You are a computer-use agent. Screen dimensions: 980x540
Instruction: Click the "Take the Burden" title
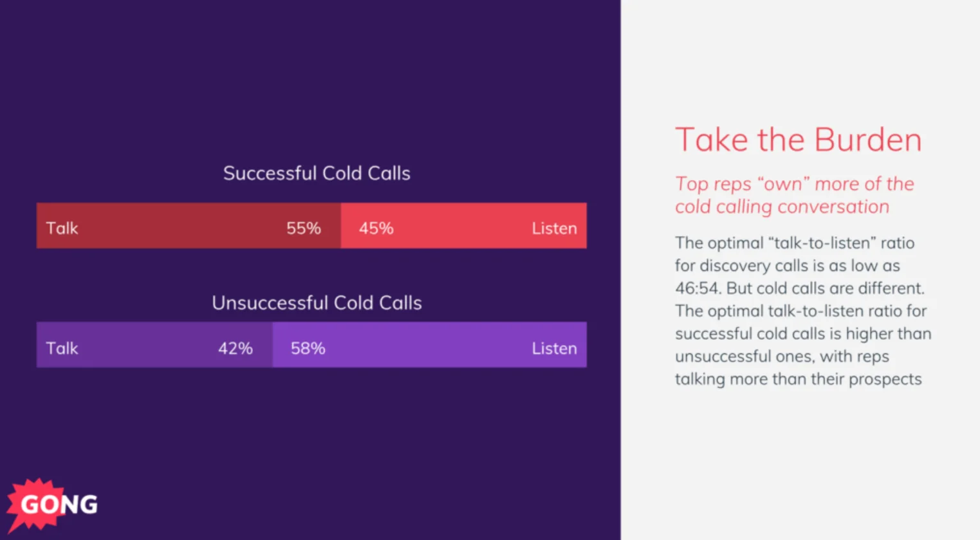click(798, 140)
